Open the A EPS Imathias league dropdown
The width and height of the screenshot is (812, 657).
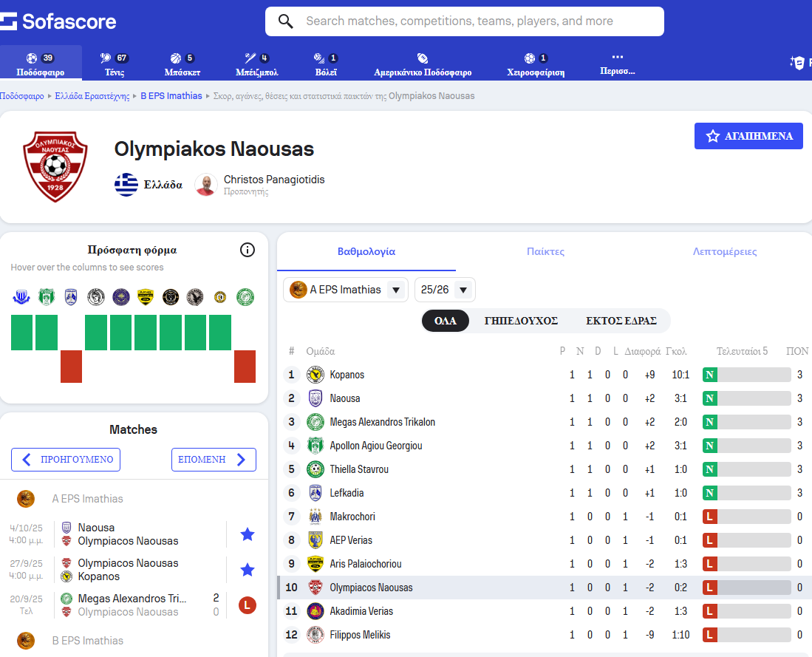pyautogui.click(x=345, y=290)
